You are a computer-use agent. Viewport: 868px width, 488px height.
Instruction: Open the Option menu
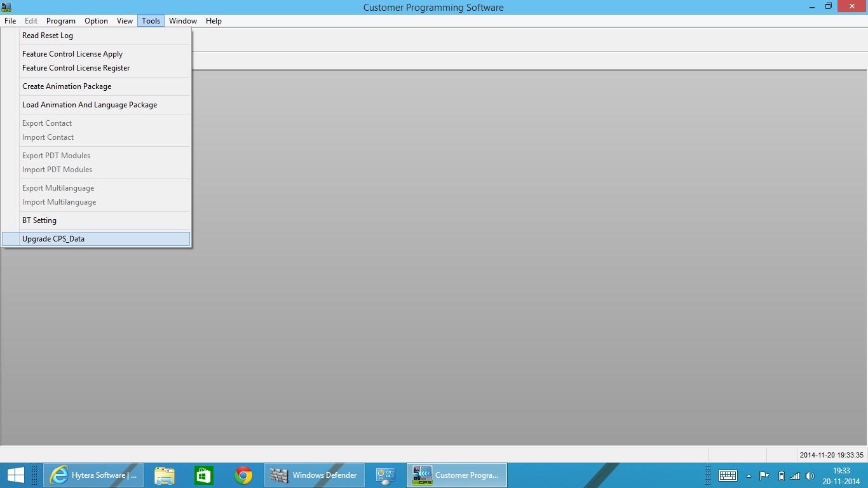click(97, 21)
